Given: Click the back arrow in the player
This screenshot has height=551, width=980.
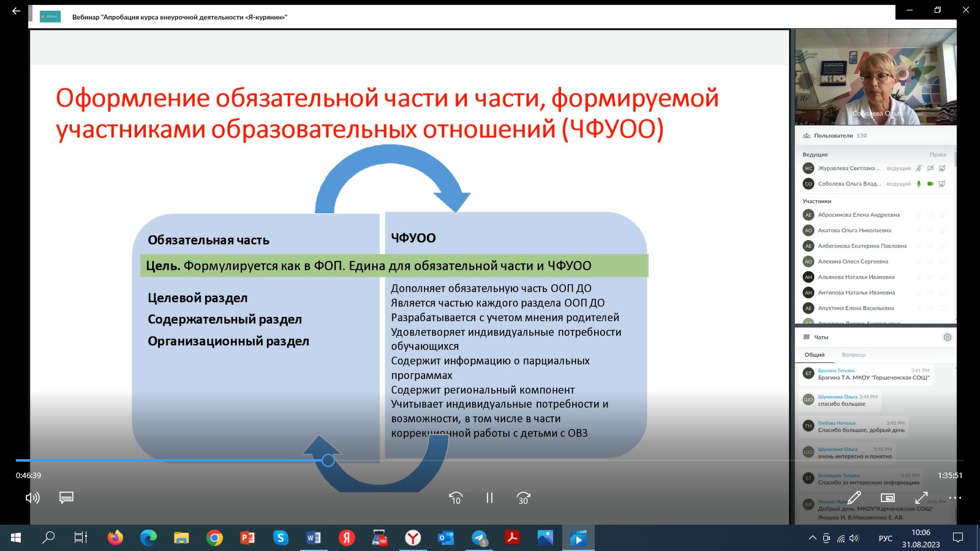Looking at the screenshot, I should tap(16, 11).
